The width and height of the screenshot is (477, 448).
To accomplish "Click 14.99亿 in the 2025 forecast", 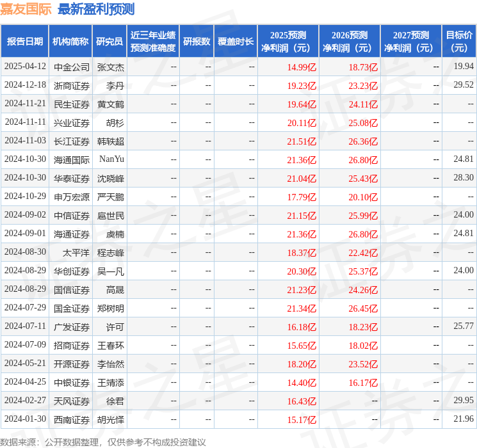I will 302,67.
